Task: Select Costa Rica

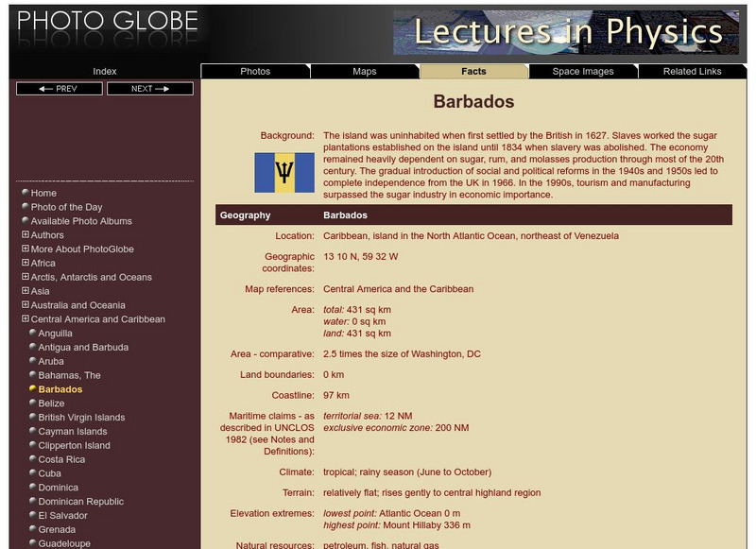Action: pyautogui.click(x=61, y=459)
